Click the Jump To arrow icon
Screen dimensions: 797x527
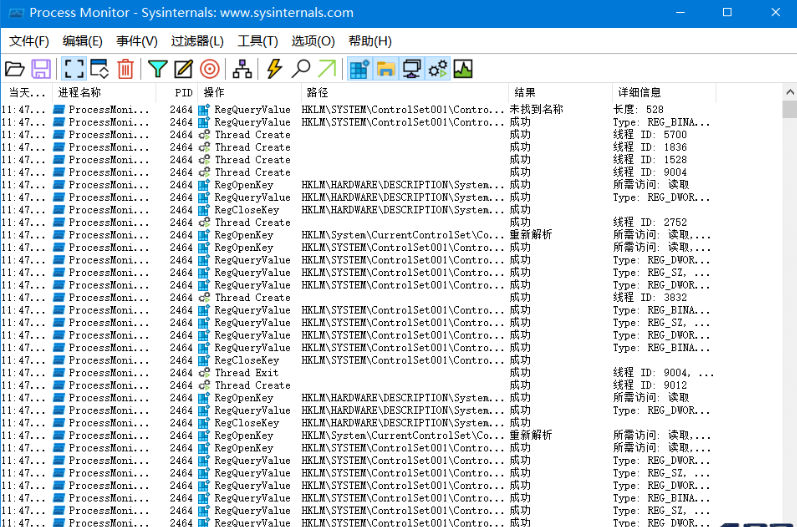[327, 69]
